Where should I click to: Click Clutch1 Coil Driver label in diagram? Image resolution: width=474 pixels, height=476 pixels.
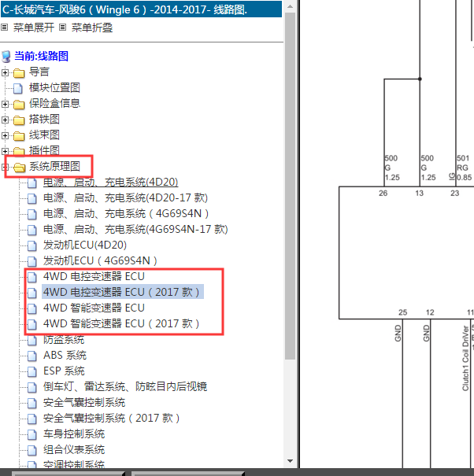coord(465,358)
